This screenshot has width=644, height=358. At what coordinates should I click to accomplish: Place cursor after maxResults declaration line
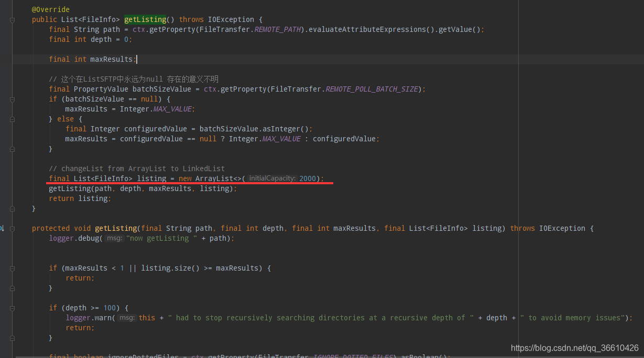[137, 60]
